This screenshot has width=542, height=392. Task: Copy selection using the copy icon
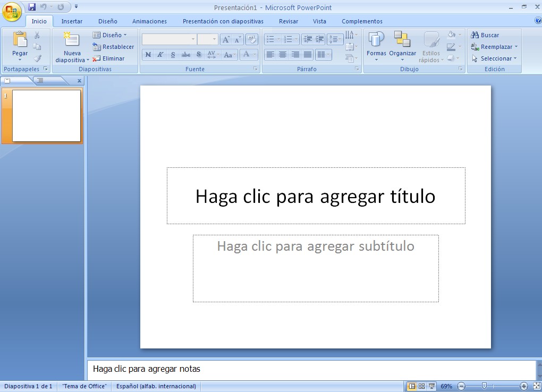[37, 47]
